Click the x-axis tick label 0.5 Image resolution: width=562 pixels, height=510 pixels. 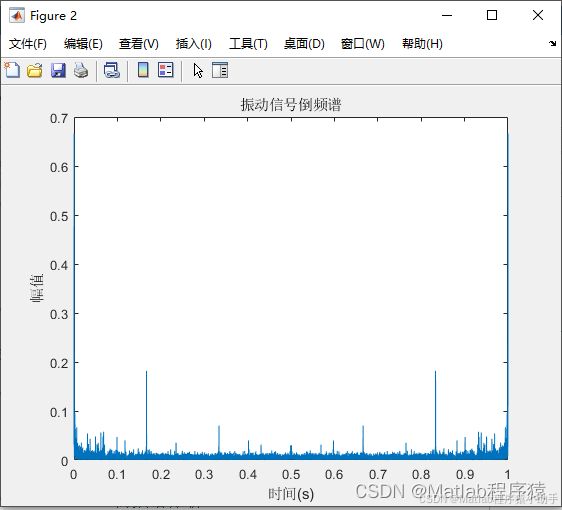291,475
